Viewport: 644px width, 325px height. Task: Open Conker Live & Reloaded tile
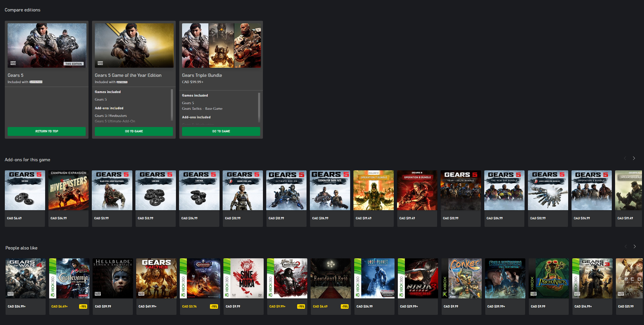coord(462,286)
